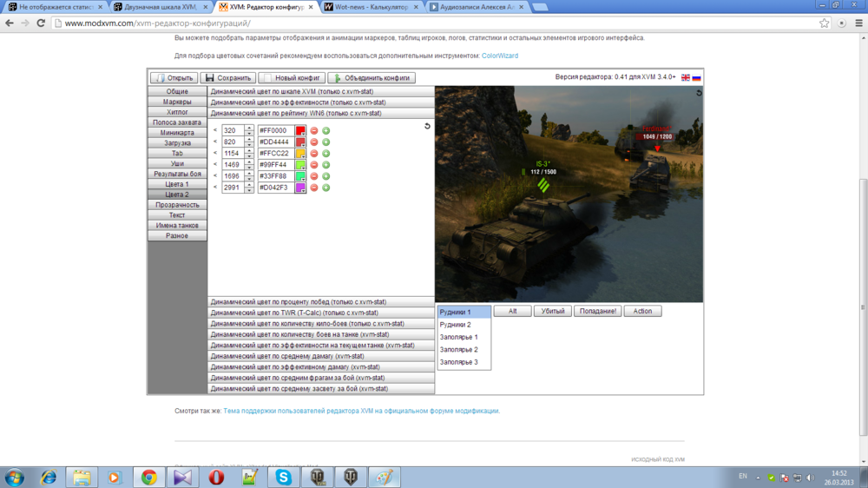Reset the tank preview image
Image resolution: width=868 pixels, height=488 pixels.
(699, 93)
